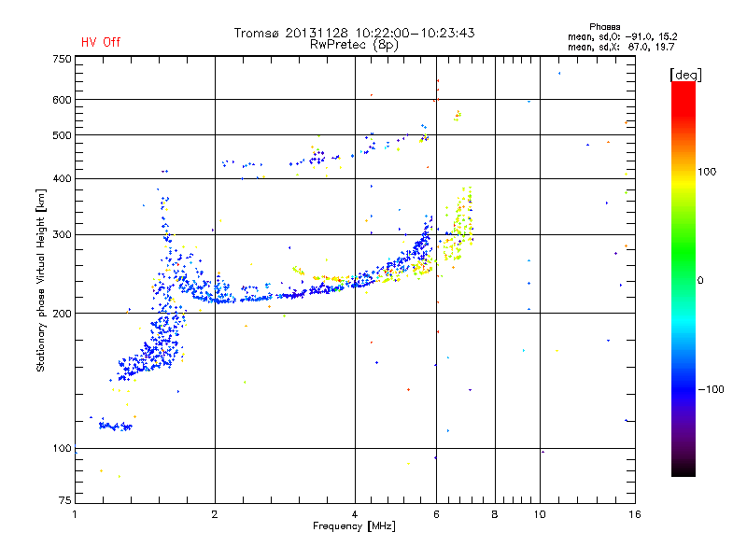The image size is (747, 560).
Task: Click y-axis label 200
Action: click(62, 314)
